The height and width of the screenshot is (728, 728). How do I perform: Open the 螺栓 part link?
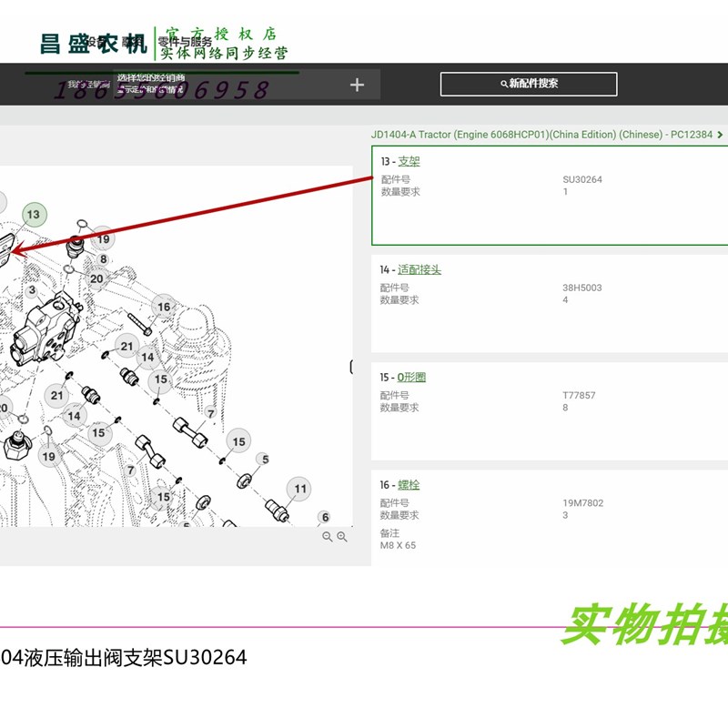coord(409,485)
